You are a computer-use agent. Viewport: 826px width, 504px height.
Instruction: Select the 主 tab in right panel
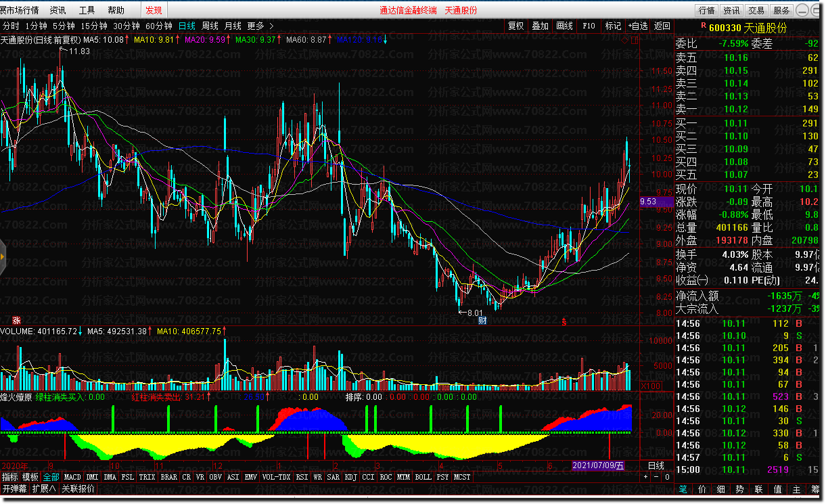click(x=797, y=489)
